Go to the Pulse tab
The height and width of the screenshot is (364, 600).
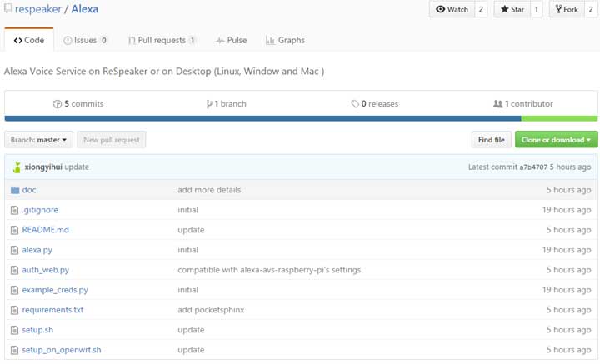(x=231, y=40)
